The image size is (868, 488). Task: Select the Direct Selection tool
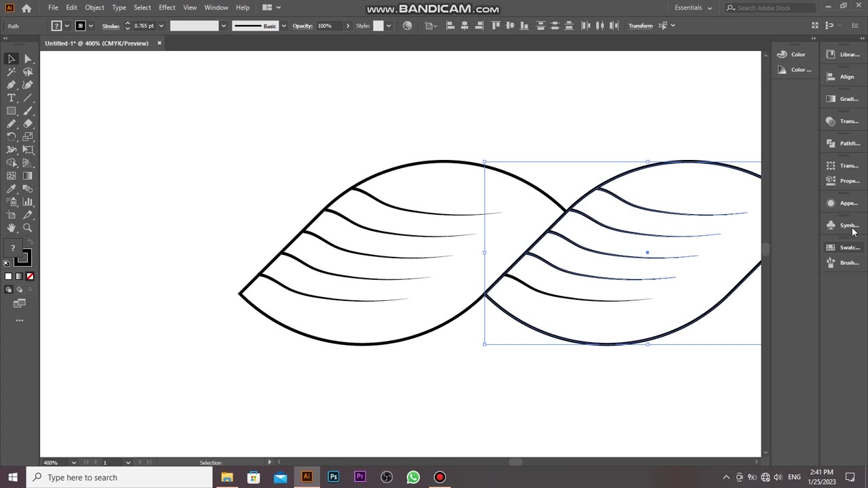tap(28, 59)
